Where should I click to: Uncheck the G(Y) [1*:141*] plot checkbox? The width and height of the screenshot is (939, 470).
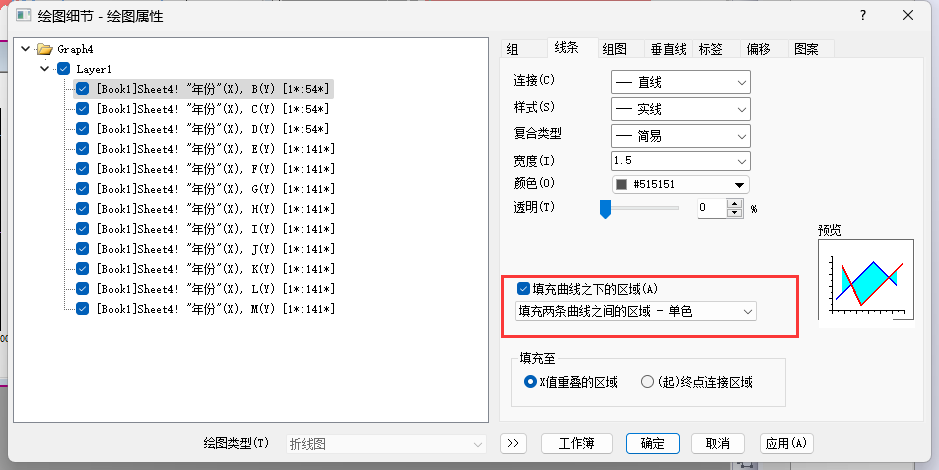pyautogui.click(x=83, y=189)
